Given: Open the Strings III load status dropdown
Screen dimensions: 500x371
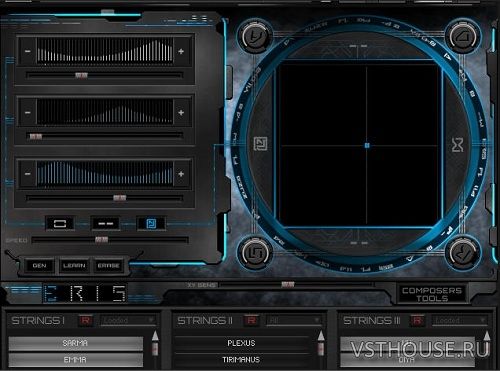Looking at the screenshot, I should [459, 321].
